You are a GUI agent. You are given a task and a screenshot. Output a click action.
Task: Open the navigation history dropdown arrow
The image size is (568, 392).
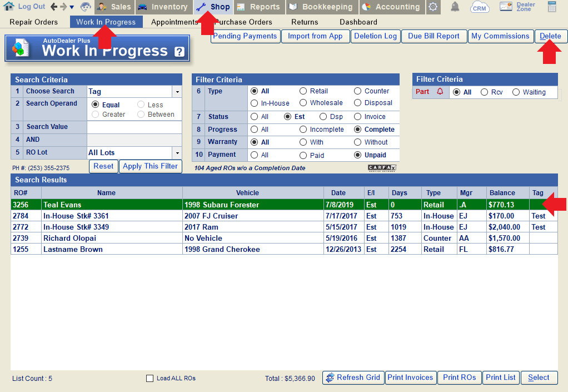click(x=72, y=7)
